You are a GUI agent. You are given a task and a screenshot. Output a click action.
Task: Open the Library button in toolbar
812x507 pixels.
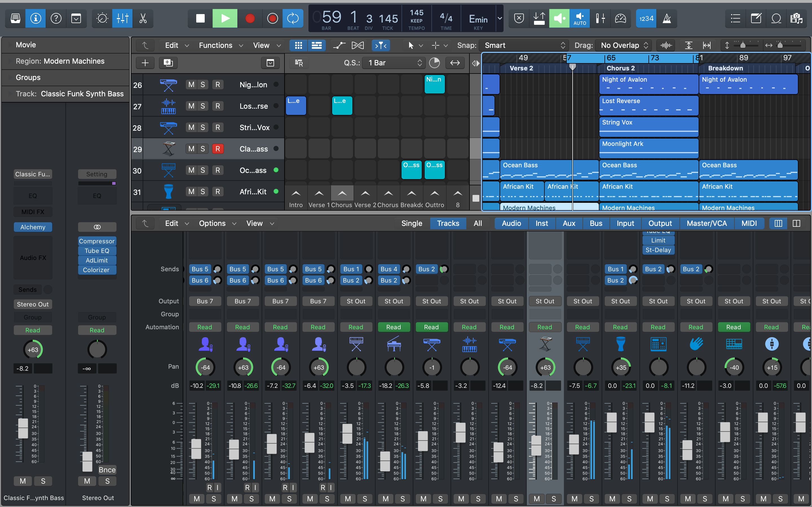coord(16,18)
